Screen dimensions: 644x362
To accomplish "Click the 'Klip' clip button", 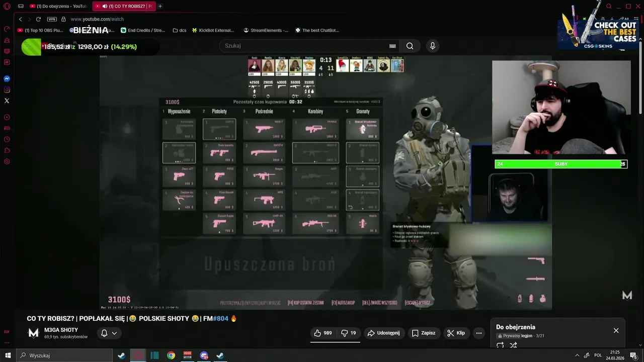I will click(456, 333).
